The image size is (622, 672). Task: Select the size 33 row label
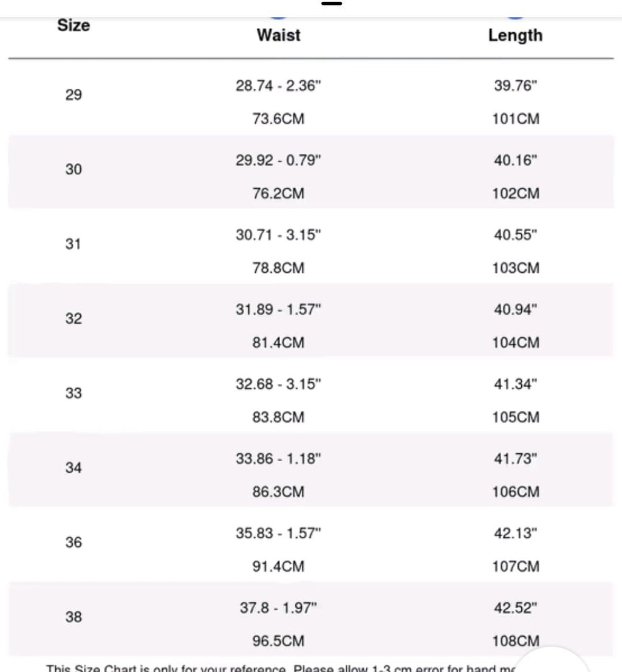73,394
